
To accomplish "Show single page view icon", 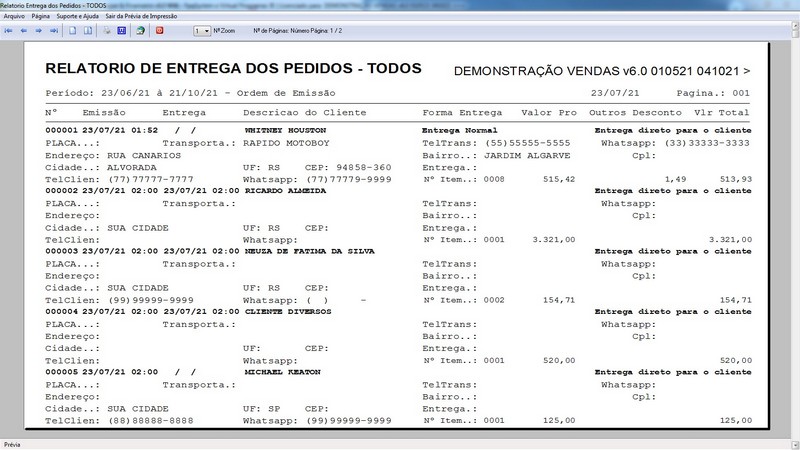I will coord(72,31).
